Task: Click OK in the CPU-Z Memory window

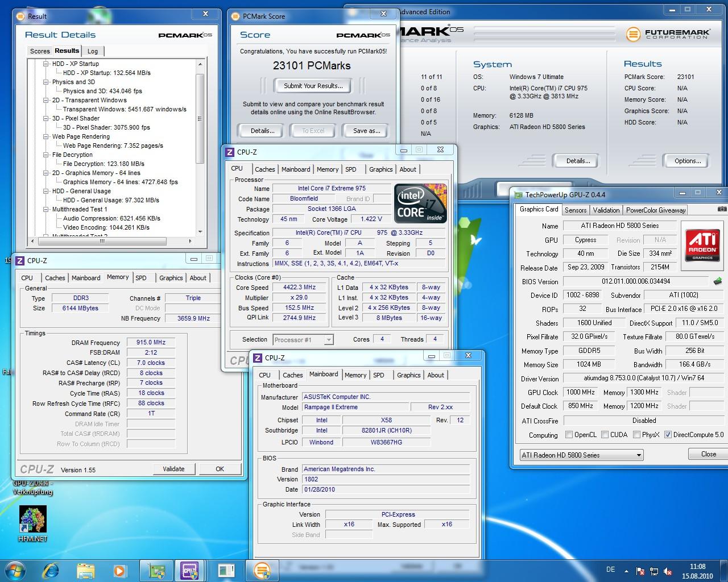Action: (220, 469)
